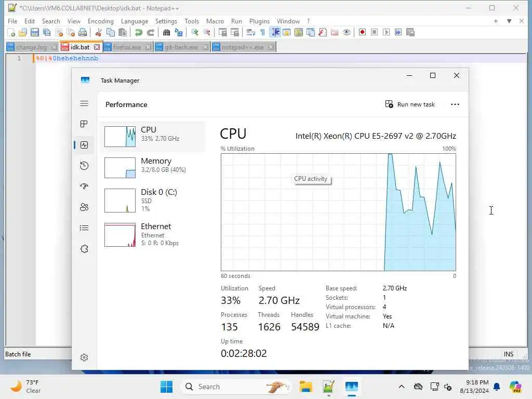
Task: Open the three-dot more options menu
Action: 455,104
